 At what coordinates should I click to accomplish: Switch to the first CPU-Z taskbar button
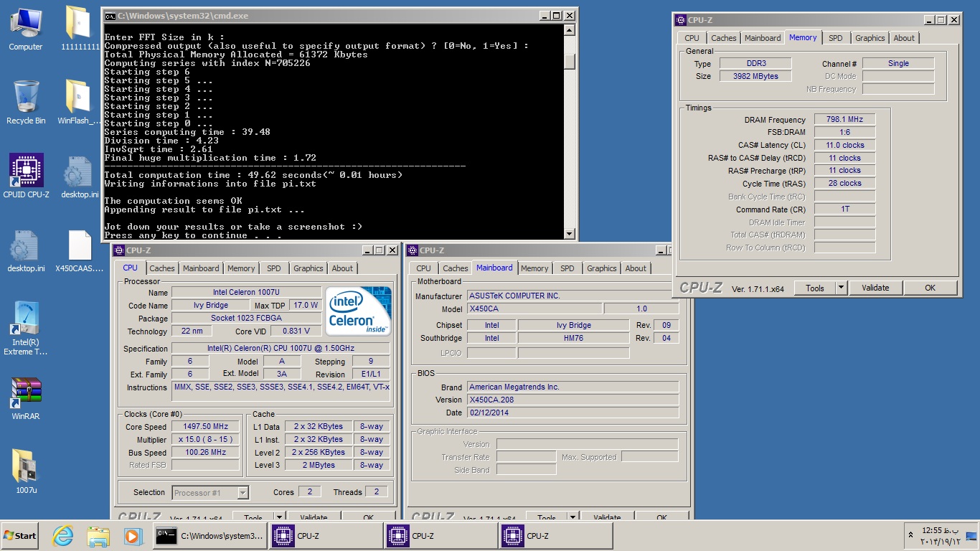coord(326,536)
